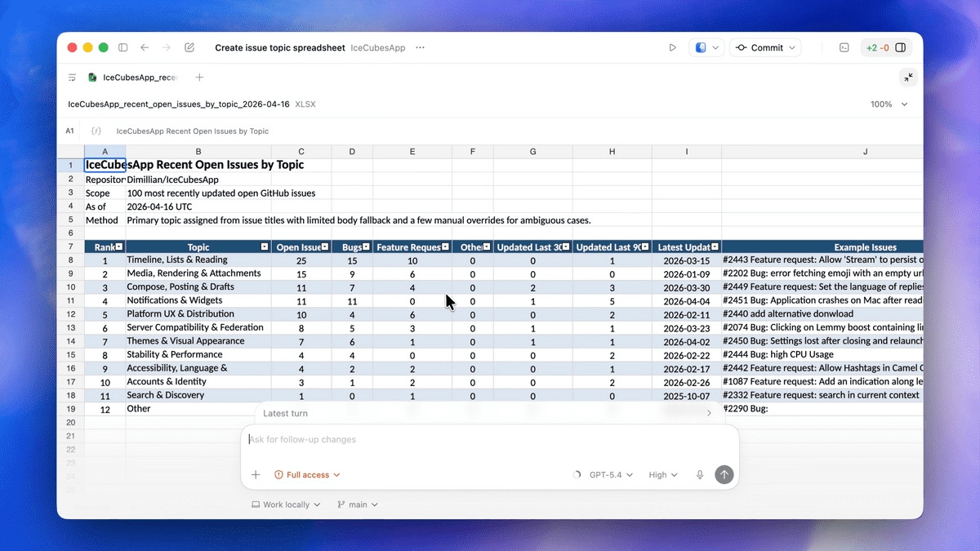Open the terminal panel icon
The image size is (980, 551).
(x=844, y=48)
